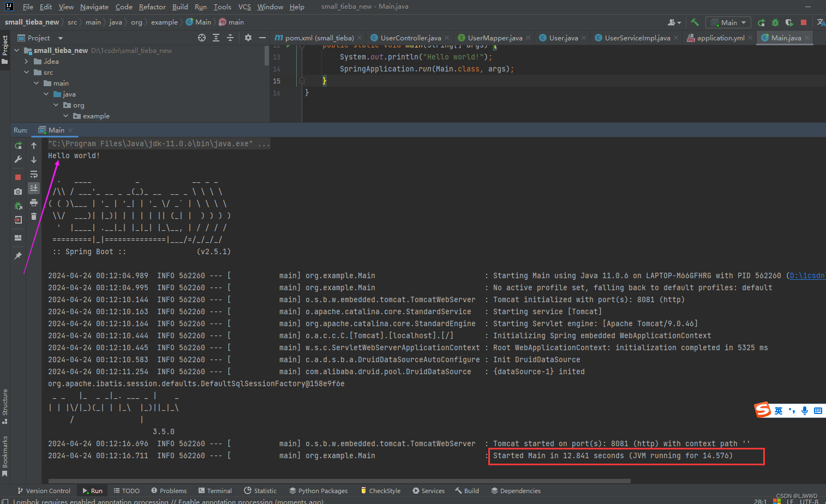This screenshot has width=826, height=504.
Task: Open the Navigate menu
Action: pyautogui.click(x=94, y=7)
